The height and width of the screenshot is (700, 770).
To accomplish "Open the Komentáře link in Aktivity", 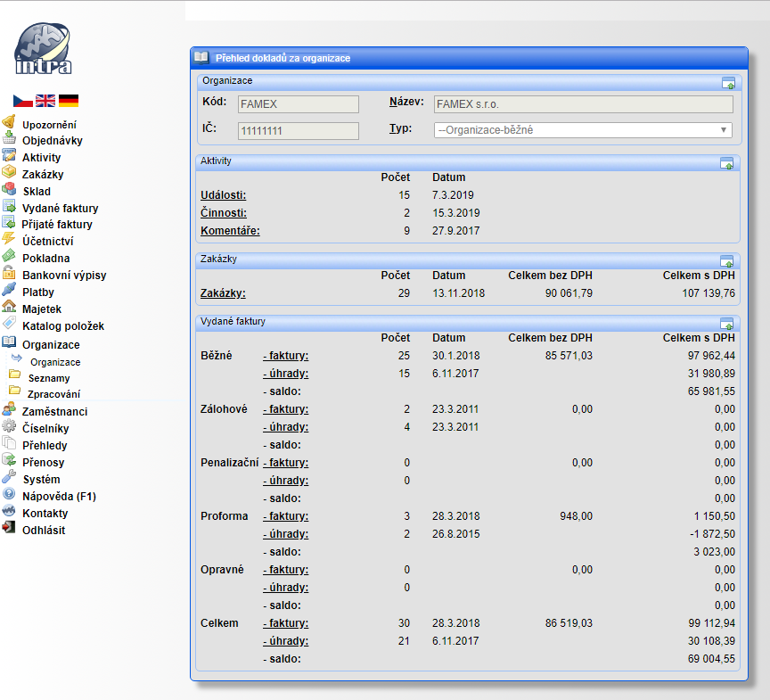I will click(230, 231).
